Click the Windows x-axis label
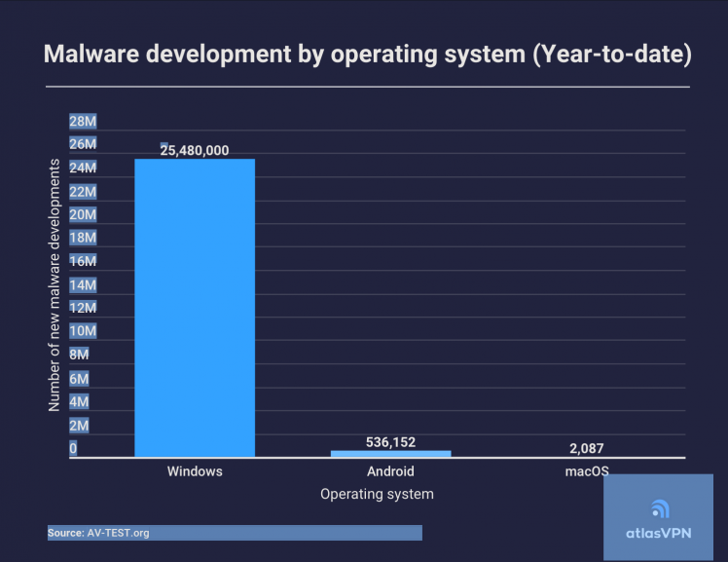Viewport: 728px width, 562px height. [195, 471]
